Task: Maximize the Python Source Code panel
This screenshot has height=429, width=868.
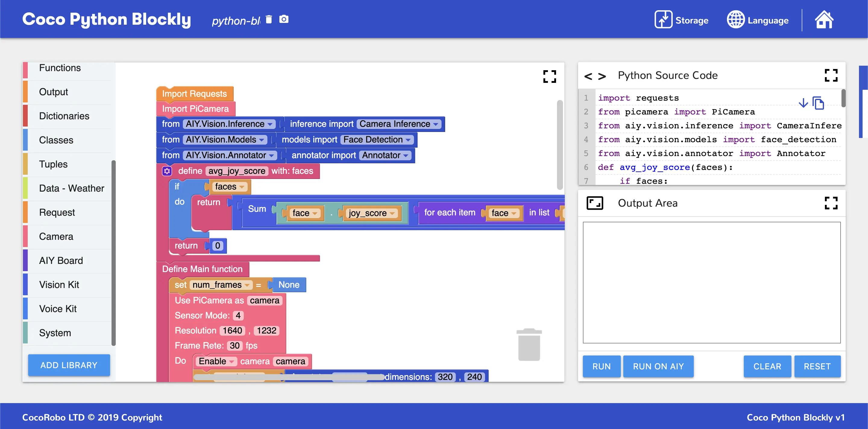Action: (x=831, y=75)
